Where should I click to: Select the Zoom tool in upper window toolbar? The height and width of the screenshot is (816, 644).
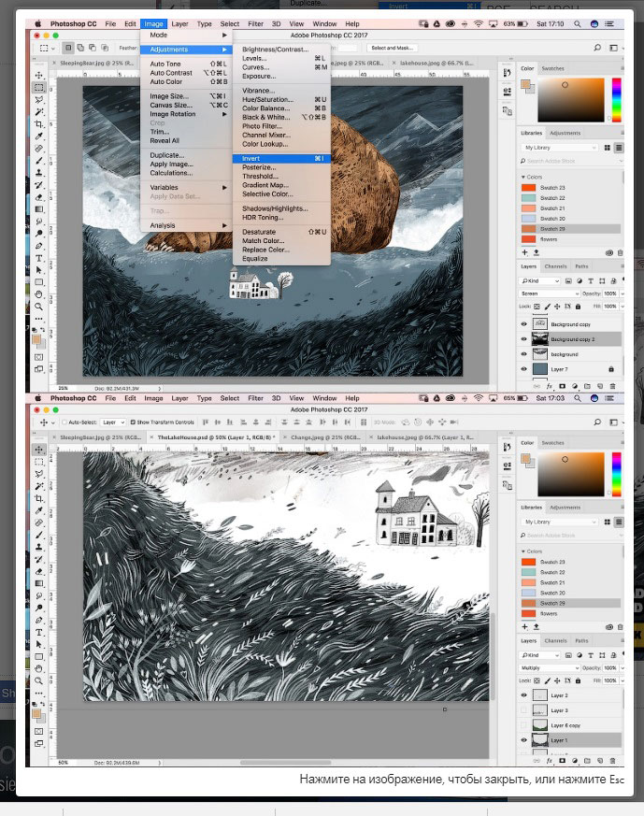(x=39, y=307)
